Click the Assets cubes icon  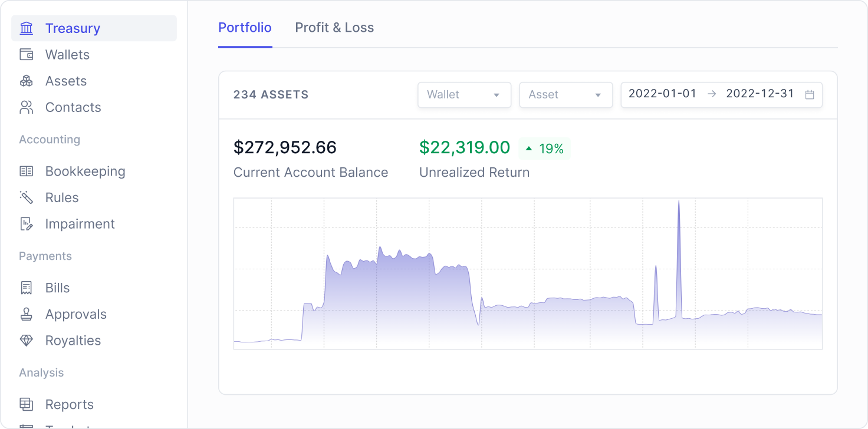[x=27, y=81]
